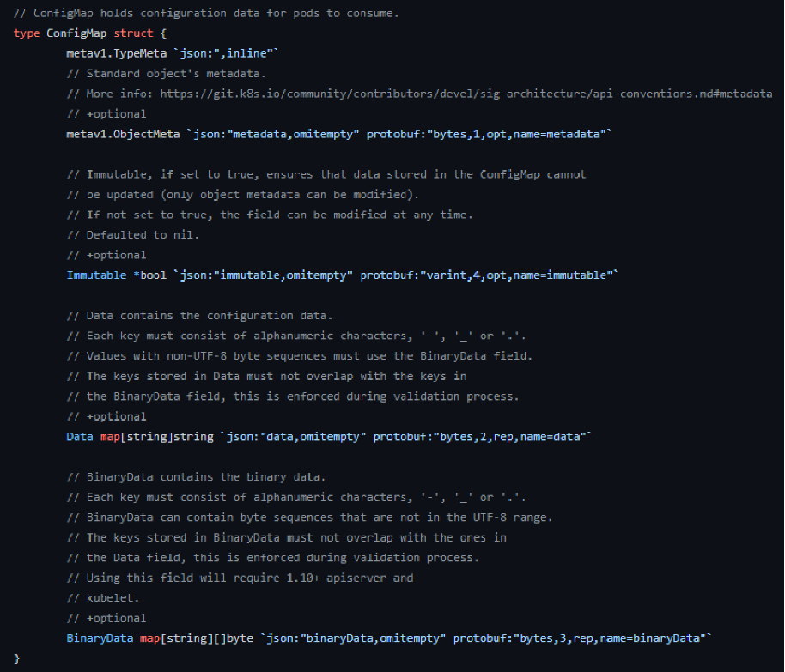This screenshot has width=785, height=672.
Task: Click the +optional comment above metav1.ObjectMeta
Action: [106, 114]
